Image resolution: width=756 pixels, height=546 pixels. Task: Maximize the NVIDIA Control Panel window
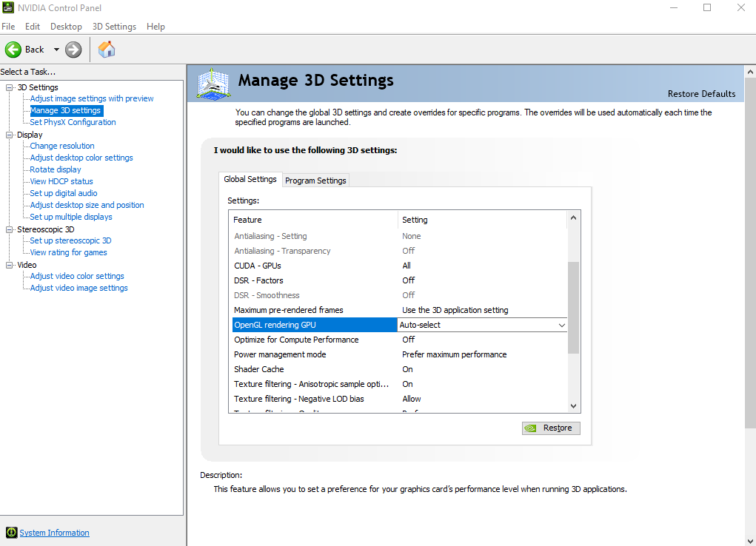point(707,7)
